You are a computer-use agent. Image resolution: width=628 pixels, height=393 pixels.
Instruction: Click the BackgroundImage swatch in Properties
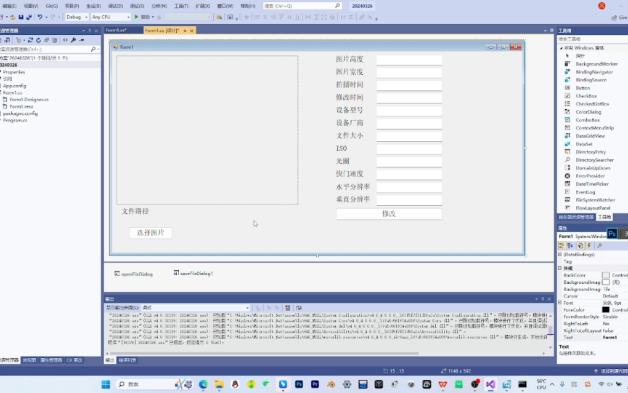point(606,282)
